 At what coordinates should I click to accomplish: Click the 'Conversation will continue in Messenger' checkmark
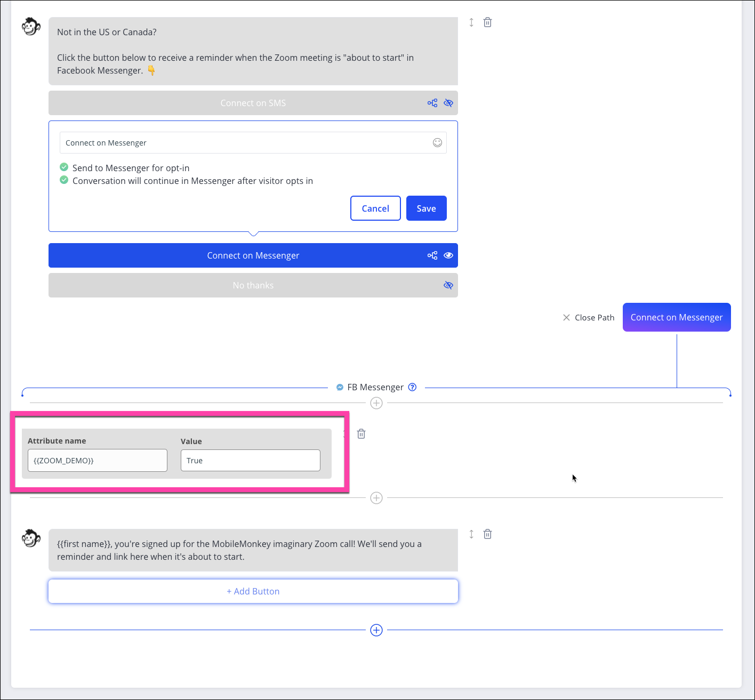64,180
